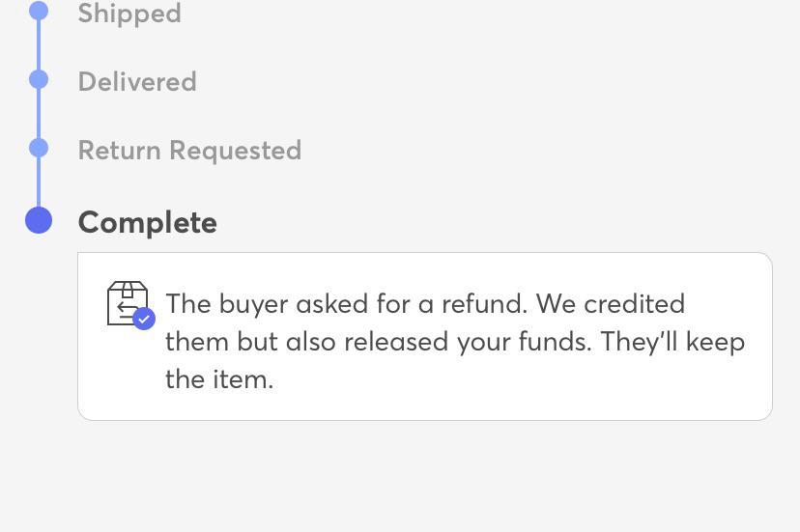Click the line between Shipped and Delivered
Screen dimensions: 800x532
tap(39, 45)
